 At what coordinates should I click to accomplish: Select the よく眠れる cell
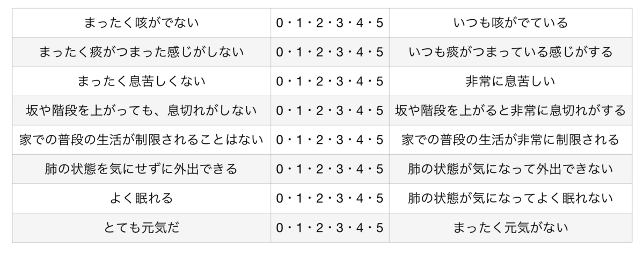142,199
